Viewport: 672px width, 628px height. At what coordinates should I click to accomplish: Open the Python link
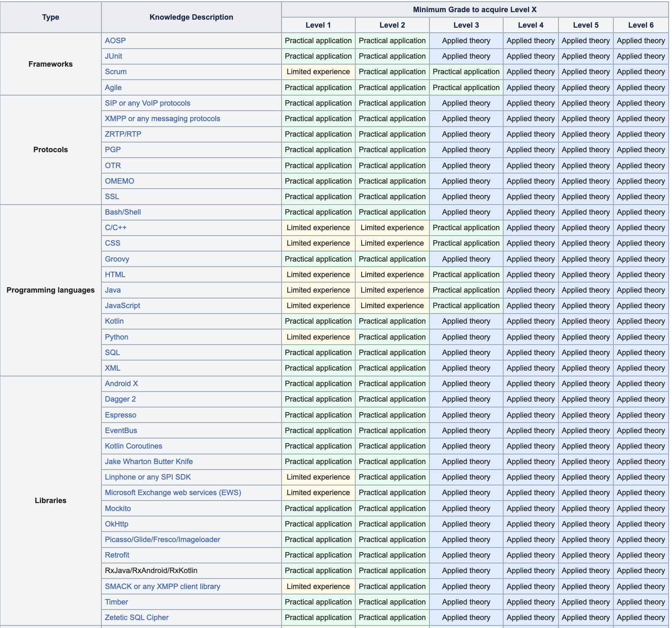116,337
